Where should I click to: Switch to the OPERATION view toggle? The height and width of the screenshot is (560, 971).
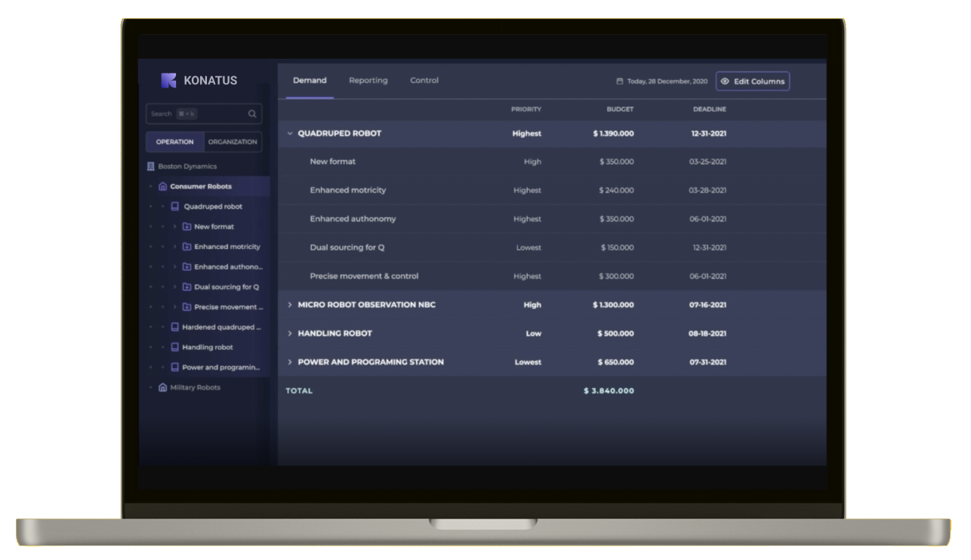(174, 142)
